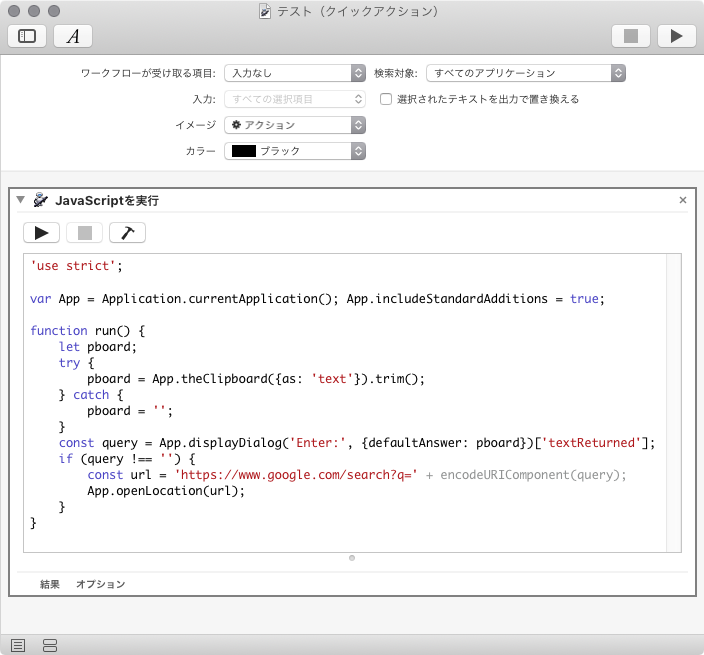Remove the JavaScript action with X button
The width and height of the screenshot is (704, 655).
(683, 200)
